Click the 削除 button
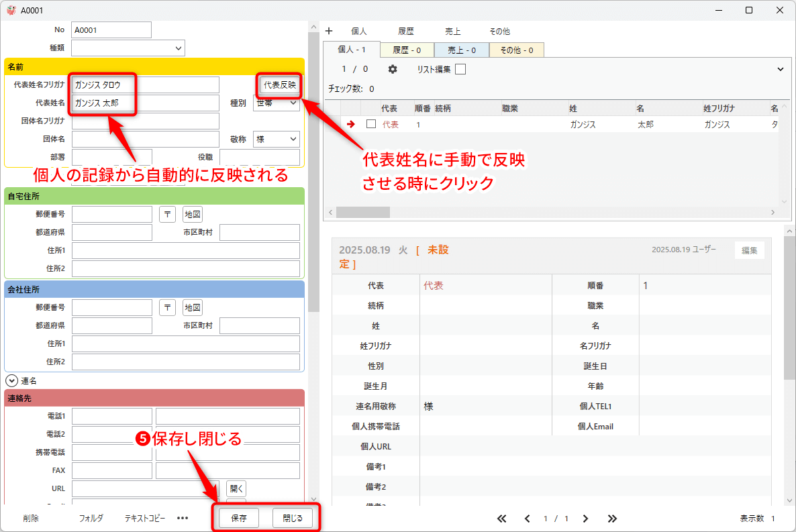796x532 pixels. [31, 519]
